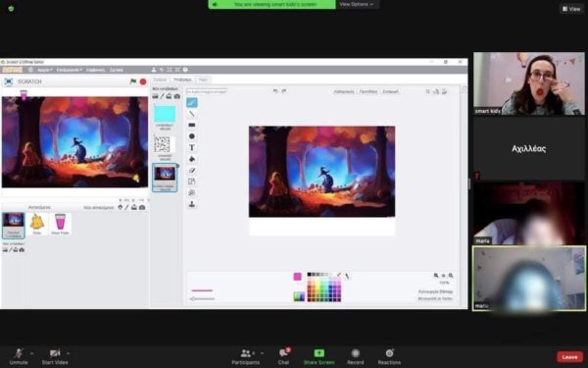Click the pink current color swatch
Viewport: 588px width, 368px height.
pyautogui.click(x=297, y=277)
